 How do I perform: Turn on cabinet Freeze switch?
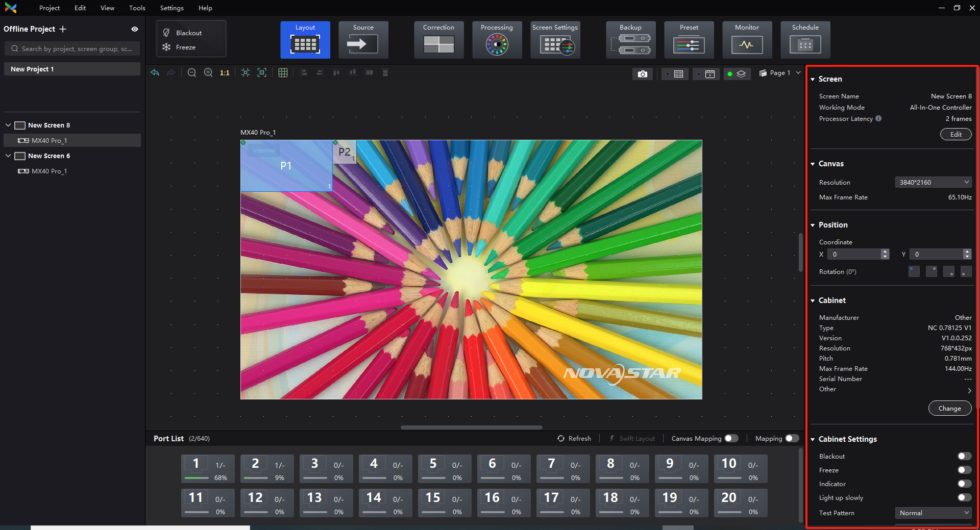(964, 470)
